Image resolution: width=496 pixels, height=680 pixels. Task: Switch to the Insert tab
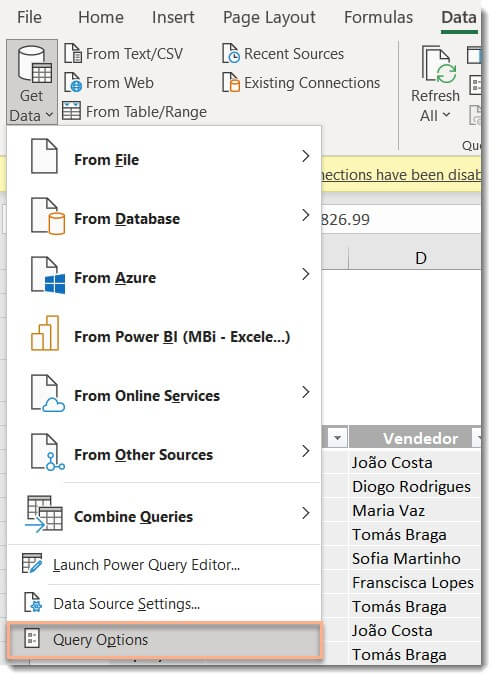tap(173, 17)
